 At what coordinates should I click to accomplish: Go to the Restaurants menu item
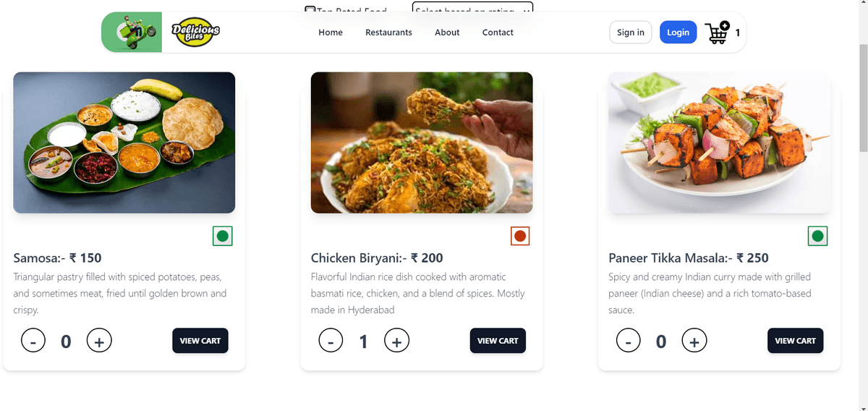pyautogui.click(x=388, y=33)
